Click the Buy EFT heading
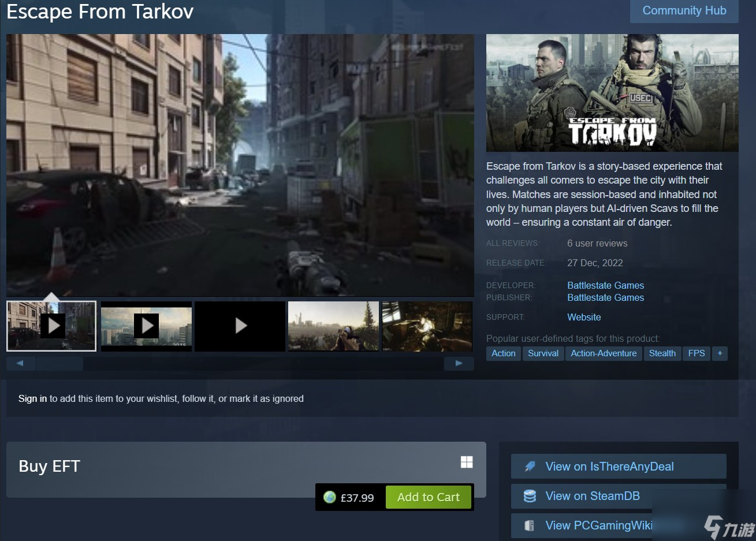Viewport: 756px width, 541px height. coord(49,466)
